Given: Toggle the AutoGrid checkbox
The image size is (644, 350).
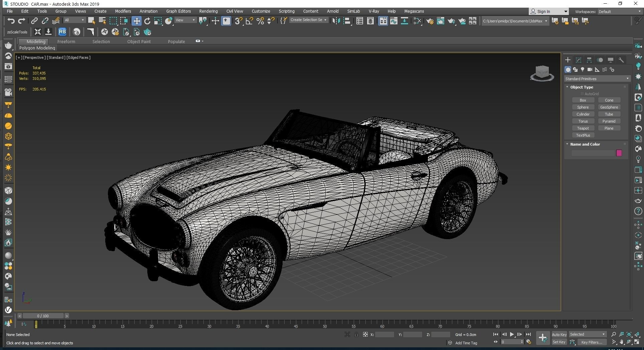Looking at the screenshot, I should pos(582,94).
